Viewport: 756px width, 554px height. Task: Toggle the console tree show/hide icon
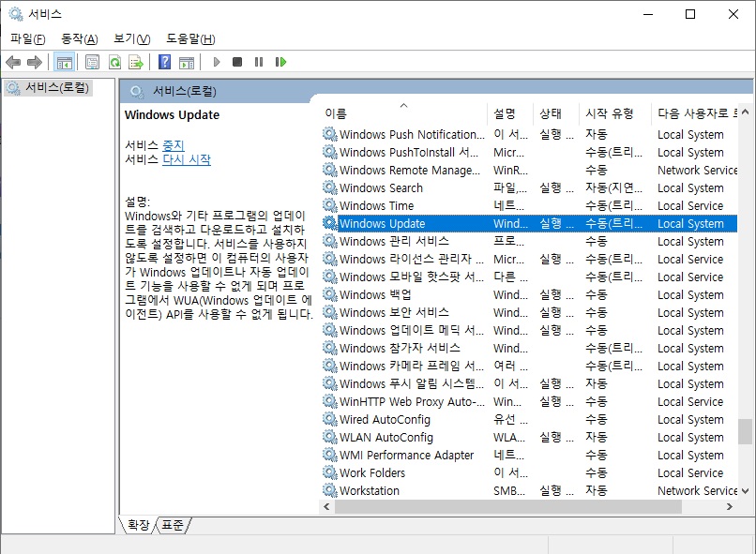point(64,62)
